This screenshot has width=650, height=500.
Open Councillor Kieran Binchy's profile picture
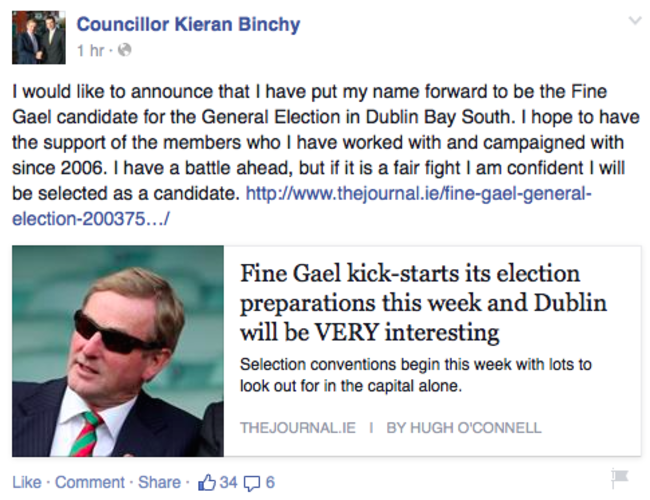[39, 37]
